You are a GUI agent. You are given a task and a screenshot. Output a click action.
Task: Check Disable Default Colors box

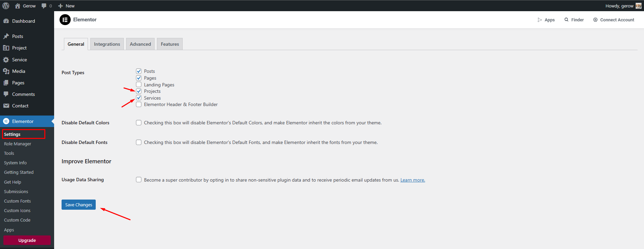point(139,123)
